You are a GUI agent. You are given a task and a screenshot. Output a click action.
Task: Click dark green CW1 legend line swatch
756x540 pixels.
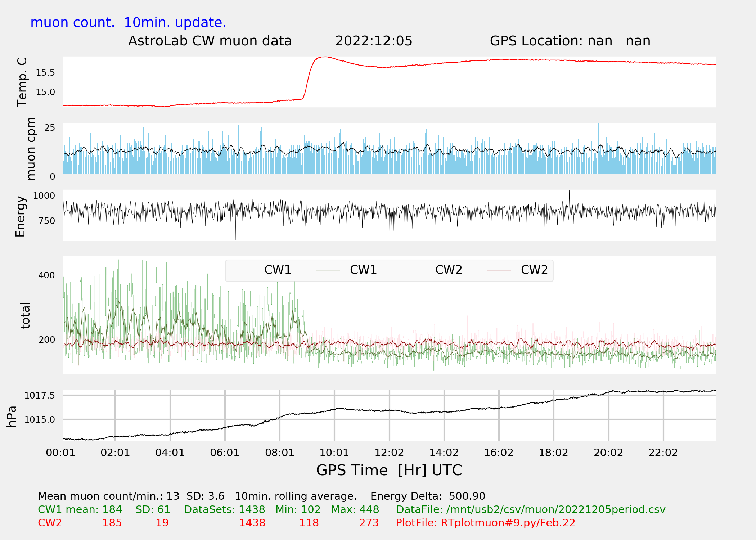328,270
